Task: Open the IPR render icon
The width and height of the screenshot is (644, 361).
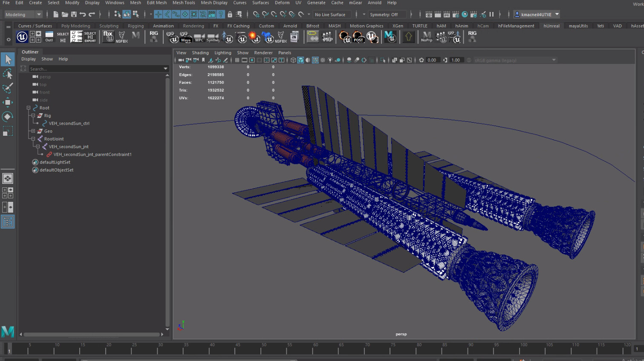Action: point(447,14)
